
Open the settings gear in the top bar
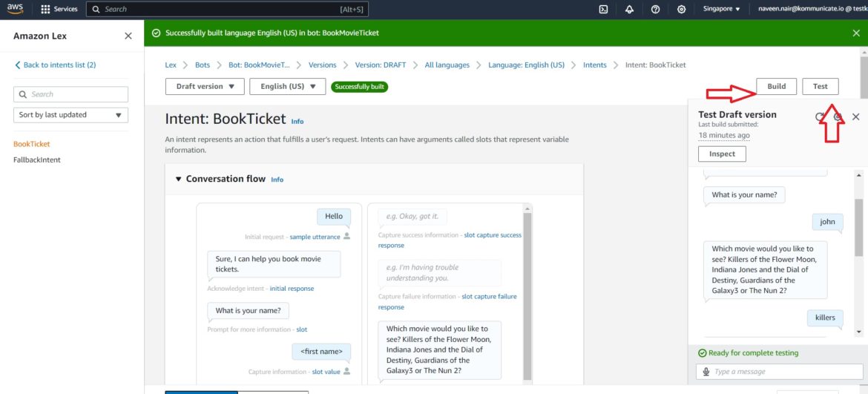point(682,9)
